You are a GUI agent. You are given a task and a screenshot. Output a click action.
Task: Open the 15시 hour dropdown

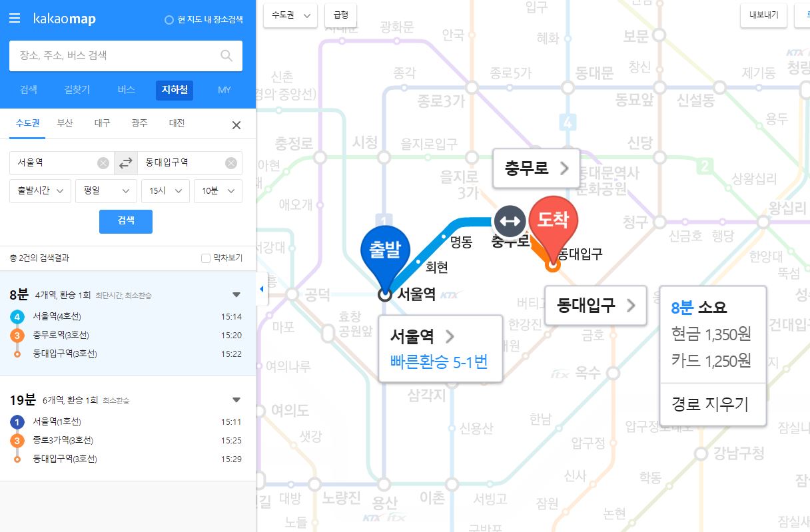click(x=165, y=191)
